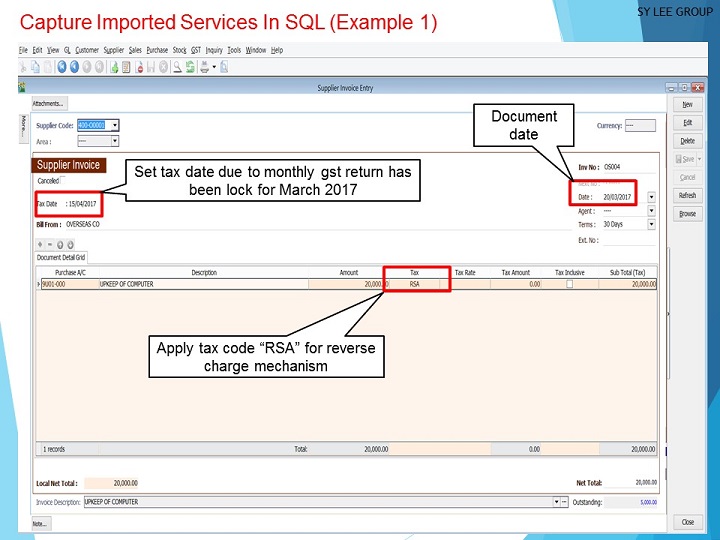Tick the Tax Inclusive checkbox in grid row
The height and width of the screenshot is (540, 720).
[x=570, y=284]
